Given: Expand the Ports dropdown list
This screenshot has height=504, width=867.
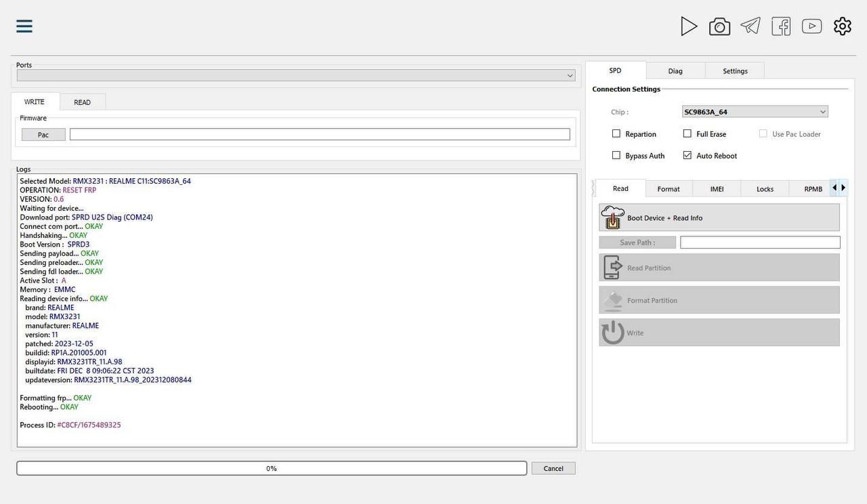Looking at the screenshot, I should point(296,76).
